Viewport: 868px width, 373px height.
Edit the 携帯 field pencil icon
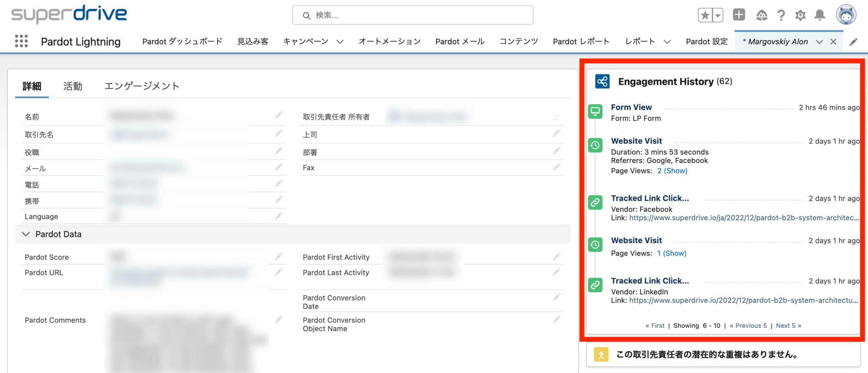click(x=279, y=200)
